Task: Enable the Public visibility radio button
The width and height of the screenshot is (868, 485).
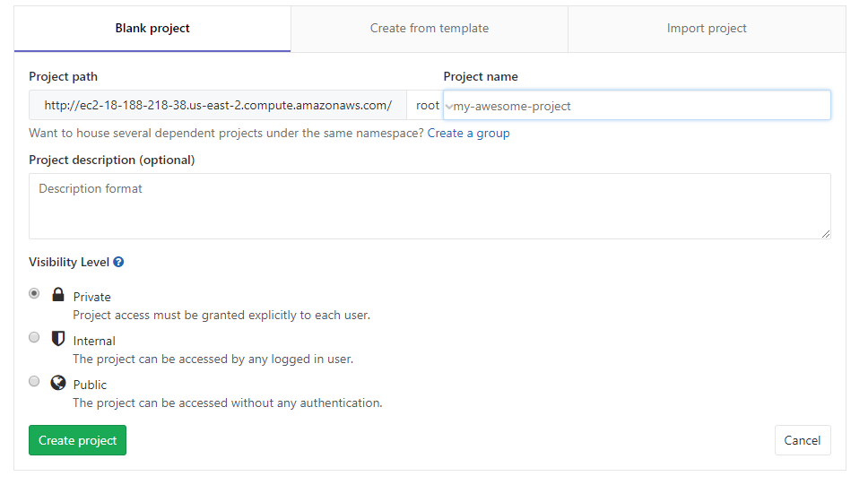Action: click(34, 381)
